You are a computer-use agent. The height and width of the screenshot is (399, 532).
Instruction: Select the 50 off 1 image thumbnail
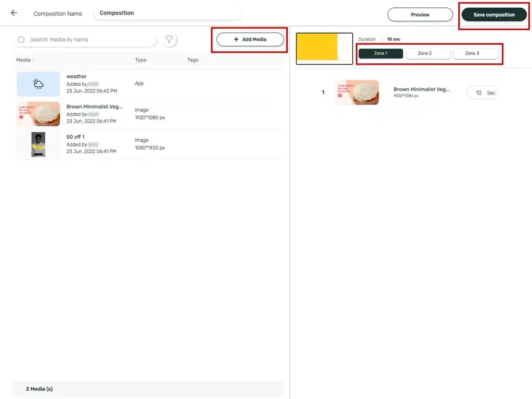pos(38,144)
